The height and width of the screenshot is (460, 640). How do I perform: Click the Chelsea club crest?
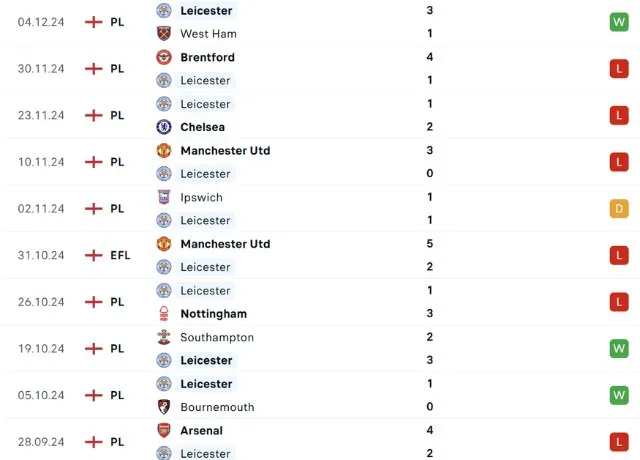coord(164,127)
